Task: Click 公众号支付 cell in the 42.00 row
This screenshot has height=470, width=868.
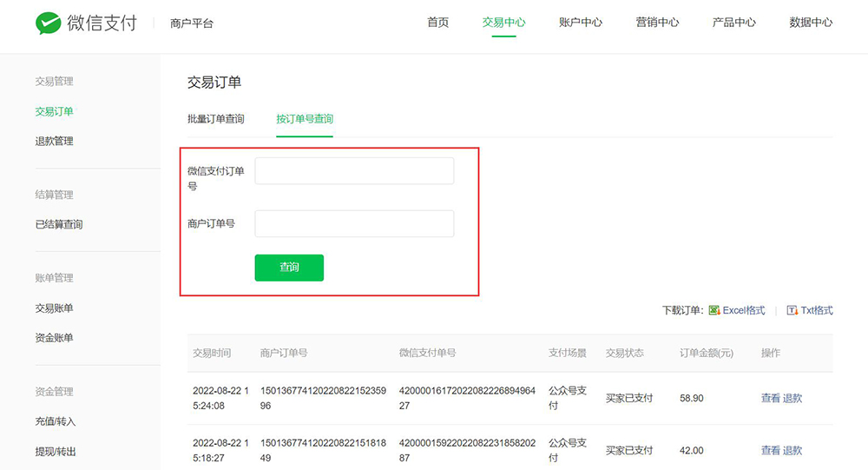Action: (568, 450)
